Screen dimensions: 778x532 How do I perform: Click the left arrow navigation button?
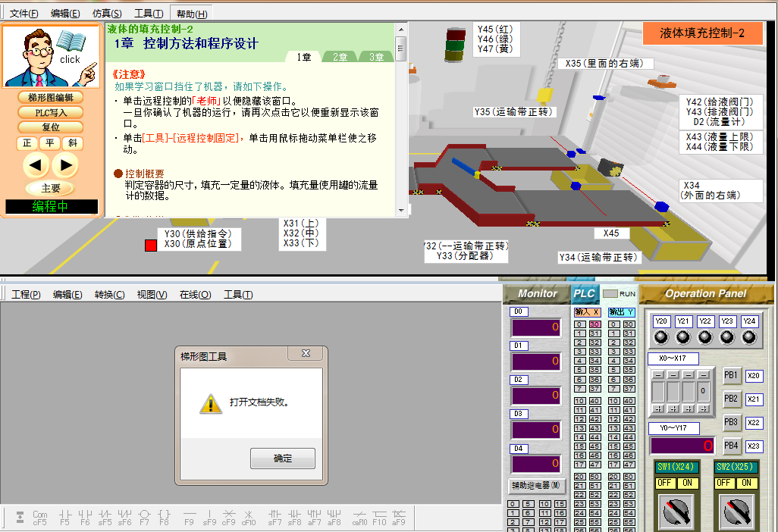coord(36,164)
